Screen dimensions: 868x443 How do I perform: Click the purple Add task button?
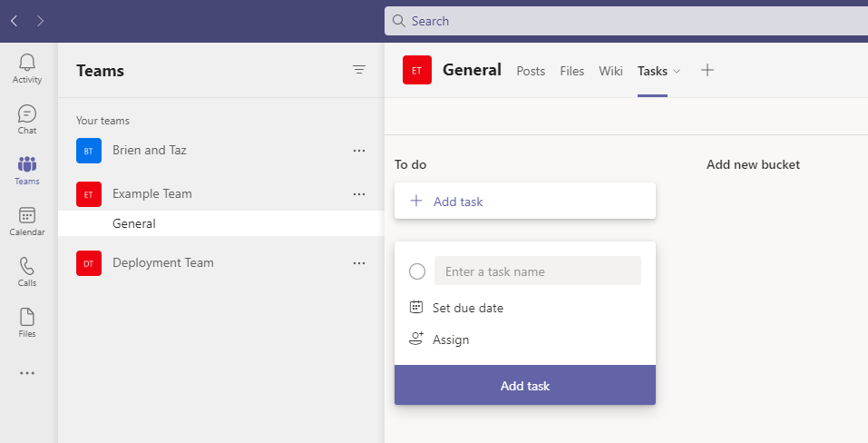tap(525, 386)
